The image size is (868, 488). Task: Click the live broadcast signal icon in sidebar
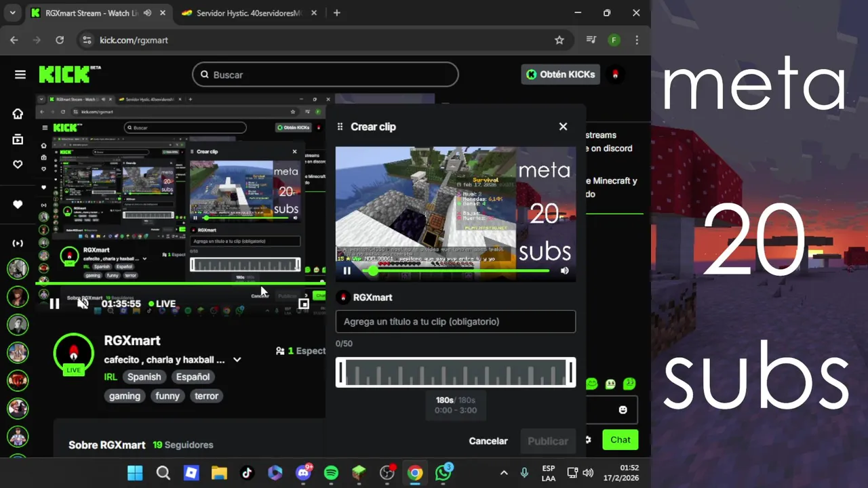tap(18, 243)
